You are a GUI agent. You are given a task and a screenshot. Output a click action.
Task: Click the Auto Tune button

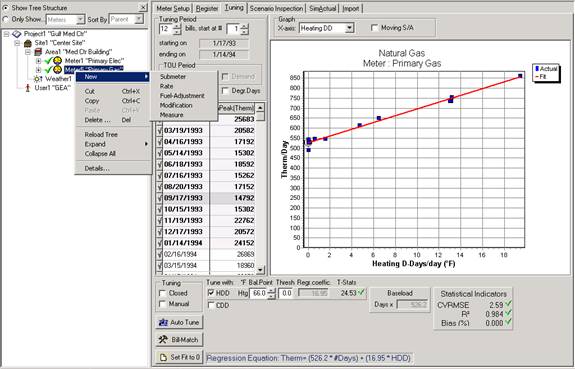(x=179, y=322)
